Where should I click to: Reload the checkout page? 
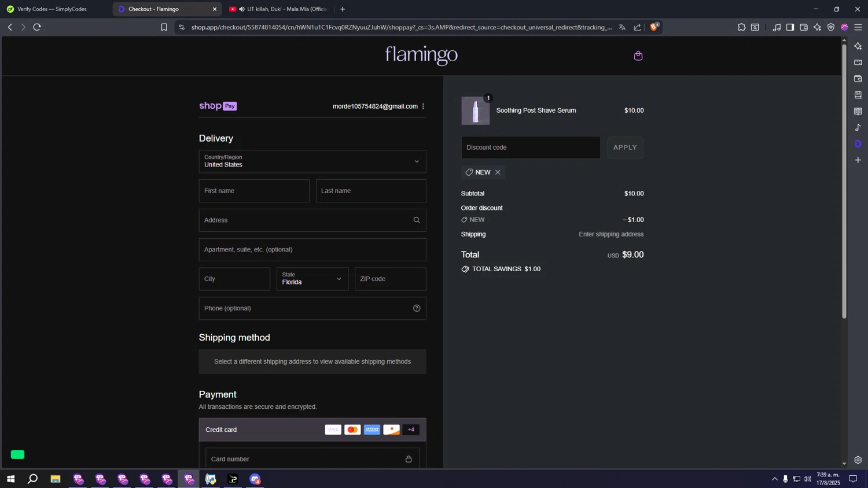tap(37, 27)
